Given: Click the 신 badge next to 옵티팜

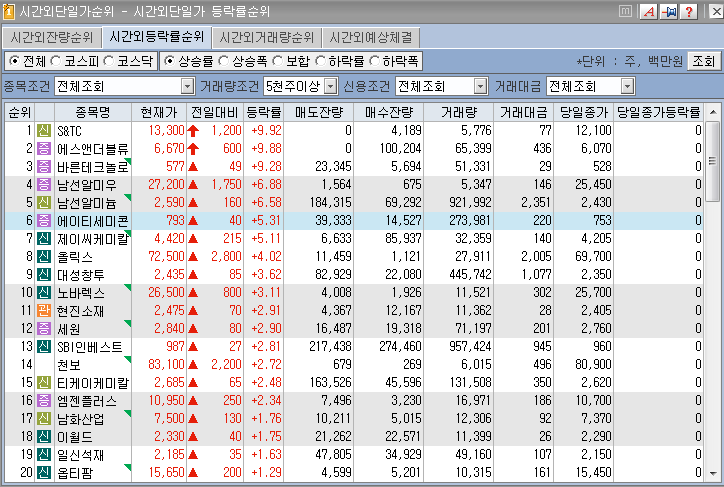Looking at the screenshot, I should (x=44, y=473).
